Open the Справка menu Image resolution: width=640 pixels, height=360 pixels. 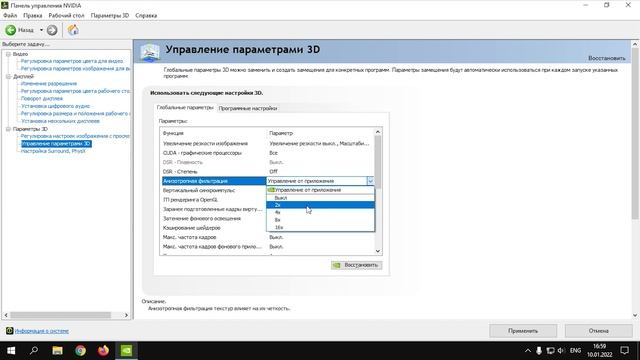(x=146, y=15)
